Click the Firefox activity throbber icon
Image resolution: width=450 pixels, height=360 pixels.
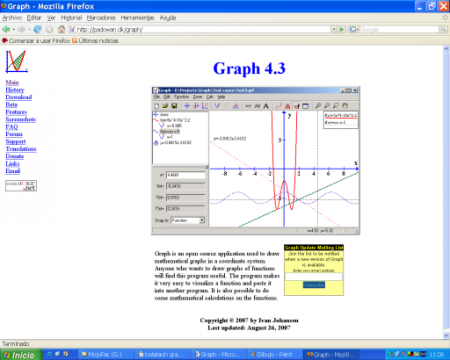tap(445, 18)
